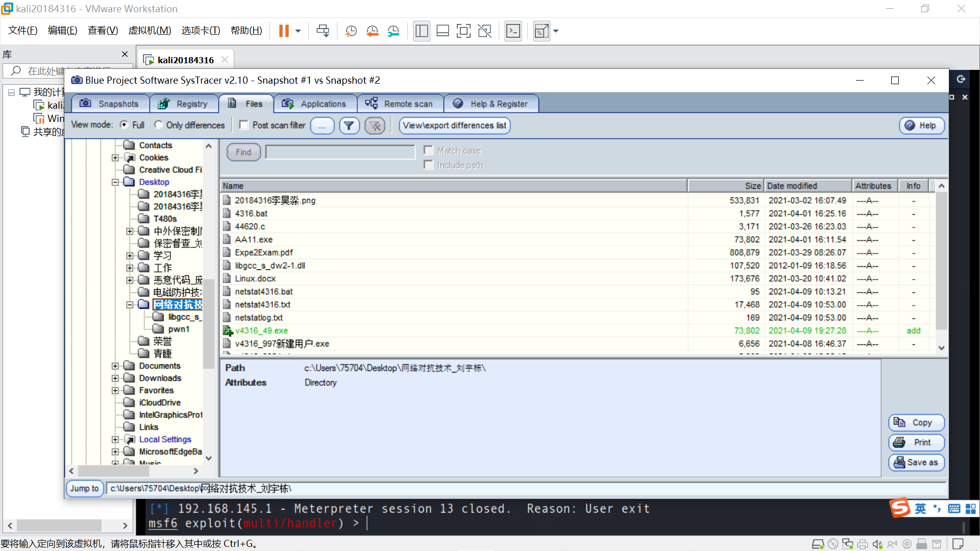The image size is (980, 551).
Task: Collapse the Desktop folder tree node
Action: (115, 182)
